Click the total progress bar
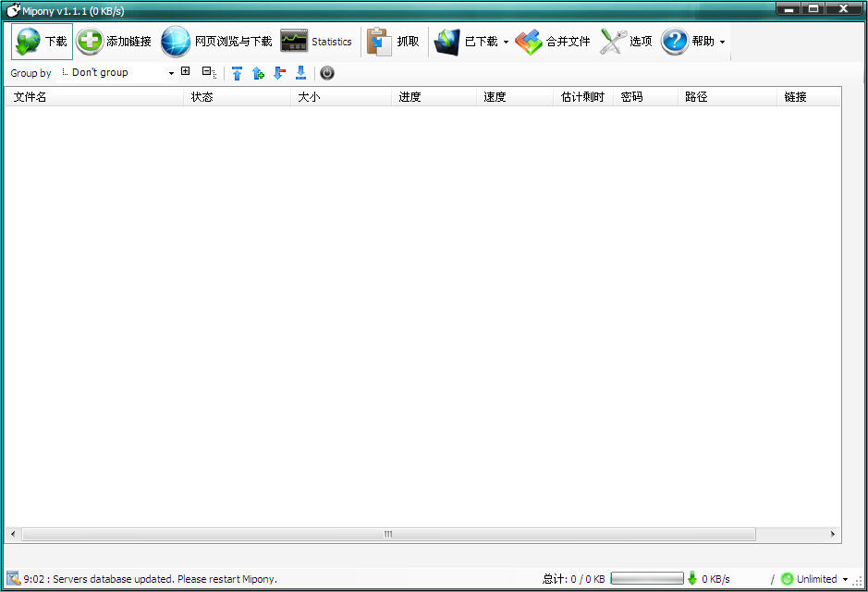 click(x=647, y=579)
